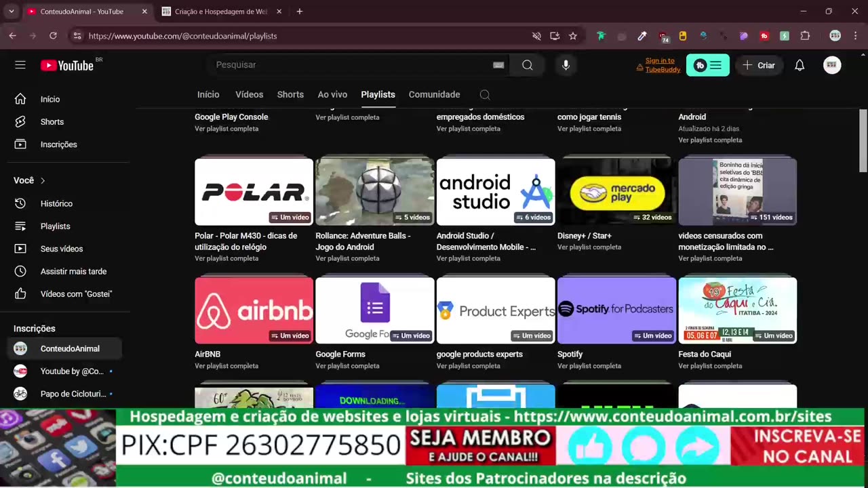Switch to the Vídeos tab
Viewport: 868px width, 488px height.
pos(249,95)
